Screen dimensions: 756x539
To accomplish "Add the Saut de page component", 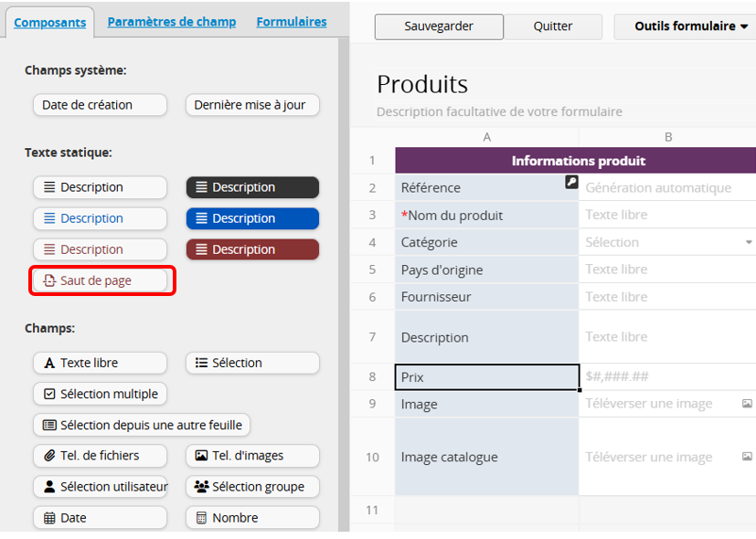I will [101, 280].
